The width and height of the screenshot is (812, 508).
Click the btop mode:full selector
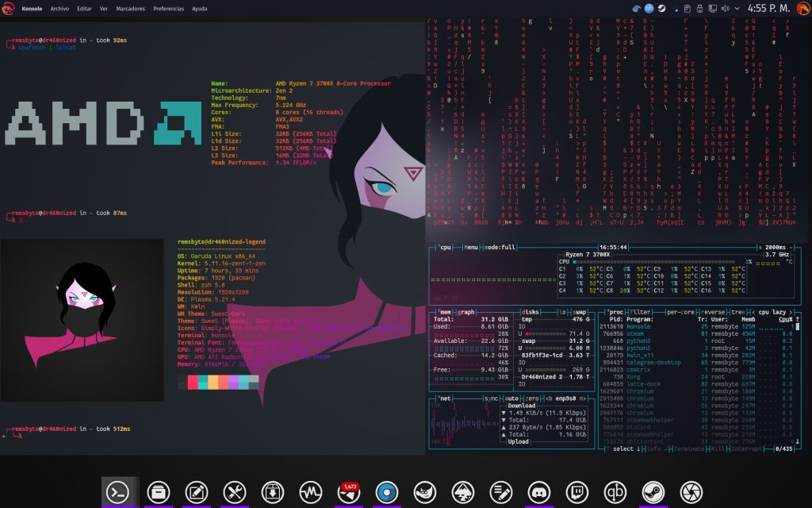500,248
